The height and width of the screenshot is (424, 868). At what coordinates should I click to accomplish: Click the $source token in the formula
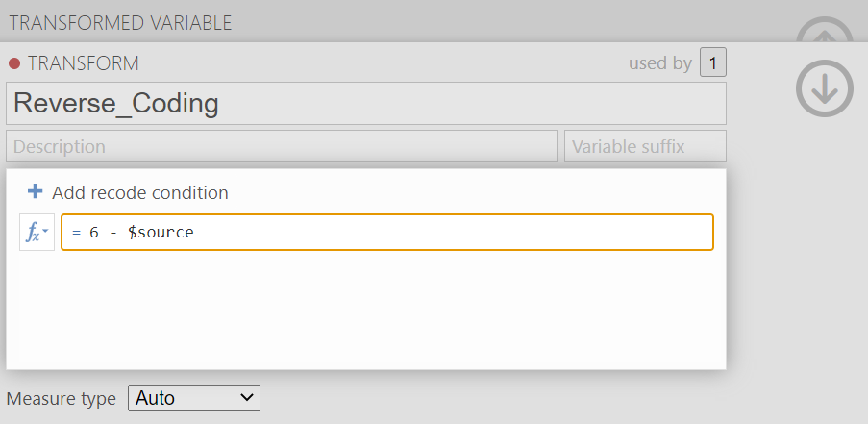coord(161,232)
